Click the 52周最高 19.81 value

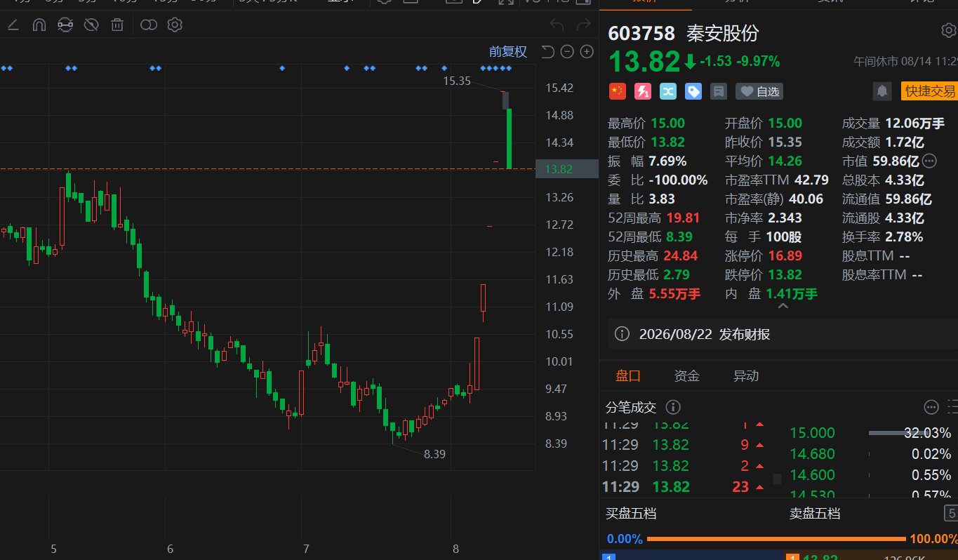(x=683, y=218)
